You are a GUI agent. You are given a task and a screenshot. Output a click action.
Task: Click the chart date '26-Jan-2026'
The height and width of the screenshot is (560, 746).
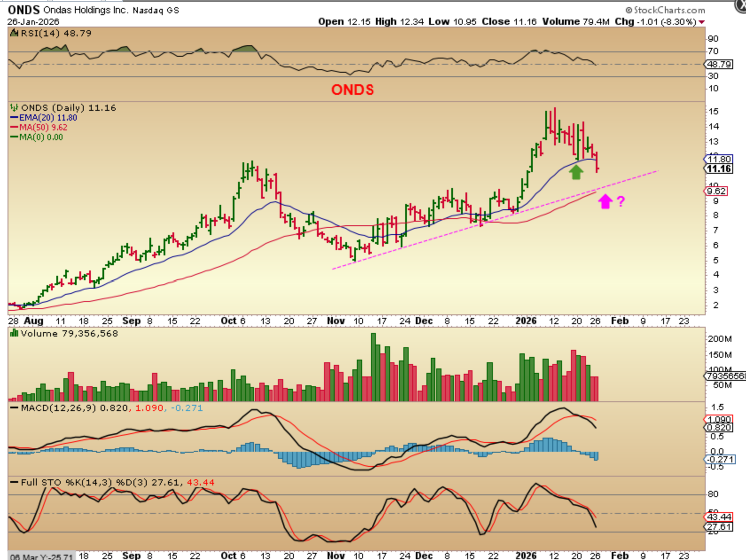point(33,22)
